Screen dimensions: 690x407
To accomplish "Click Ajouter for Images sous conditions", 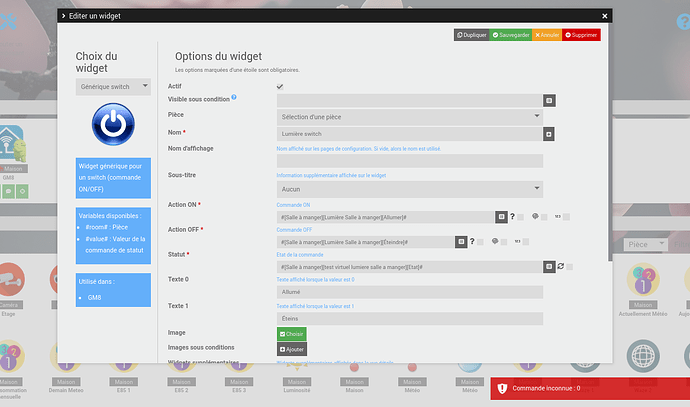I will tap(292, 349).
